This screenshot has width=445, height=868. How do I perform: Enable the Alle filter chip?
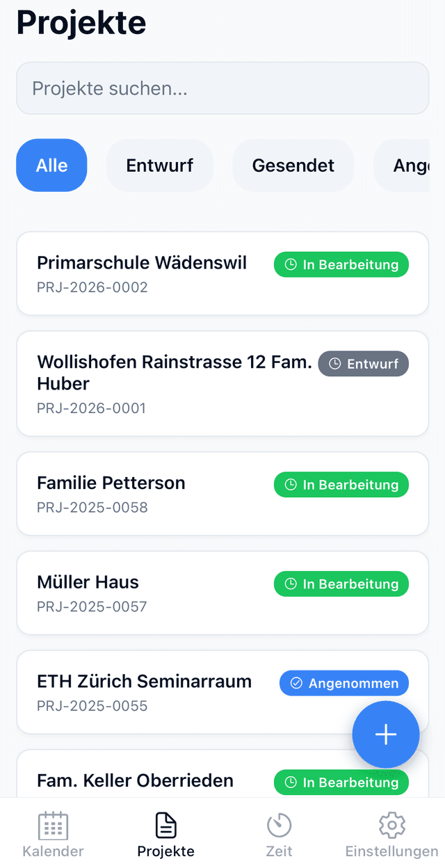[51, 165]
